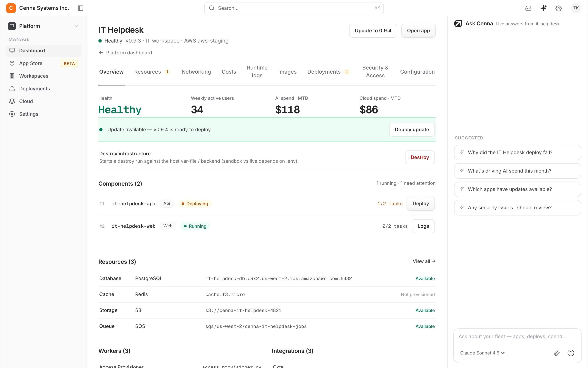Click the it-helpdesk-web component name
588x368 pixels.
pos(133,226)
